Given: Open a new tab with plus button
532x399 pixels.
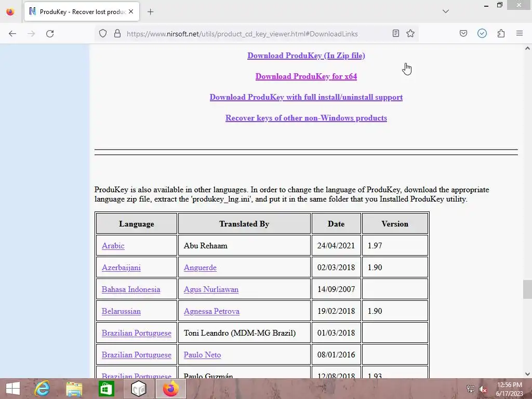Looking at the screenshot, I should coord(150,12).
